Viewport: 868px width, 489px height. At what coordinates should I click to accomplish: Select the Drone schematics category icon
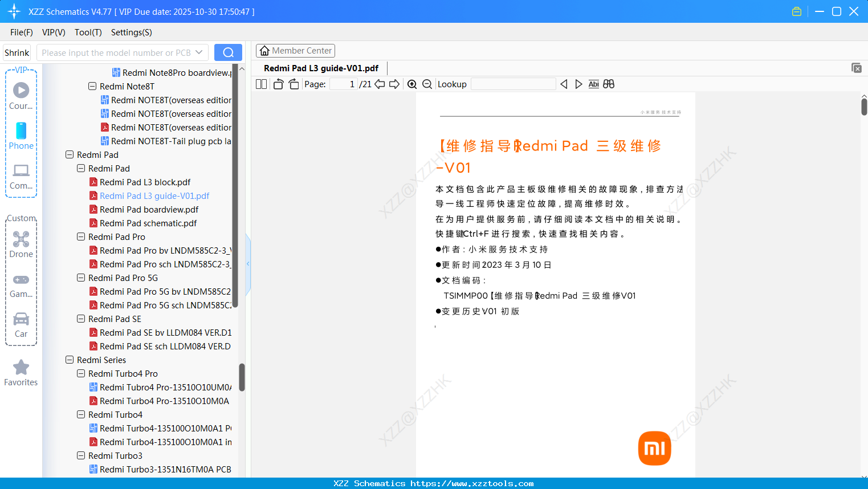[x=21, y=239]
